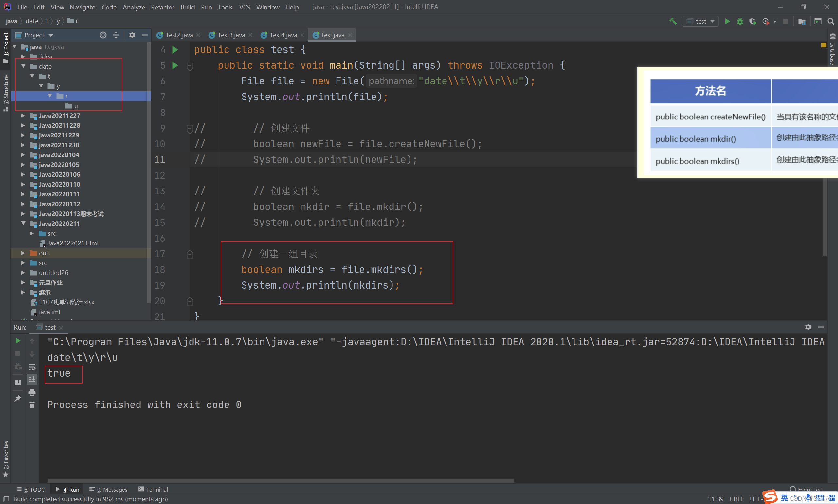The image size is (838, 504).
Task: Click the Run console horizontal scrollbar
Action: (x=281, y=480)
